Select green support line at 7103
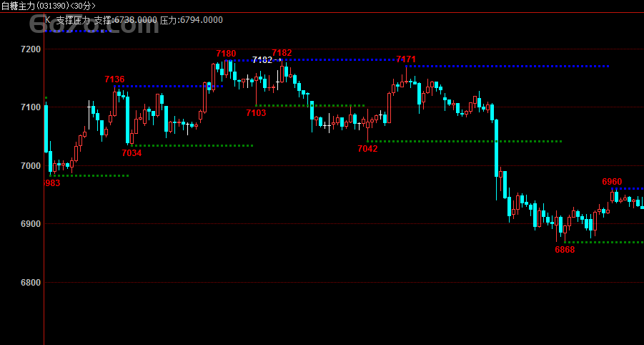 310,106
